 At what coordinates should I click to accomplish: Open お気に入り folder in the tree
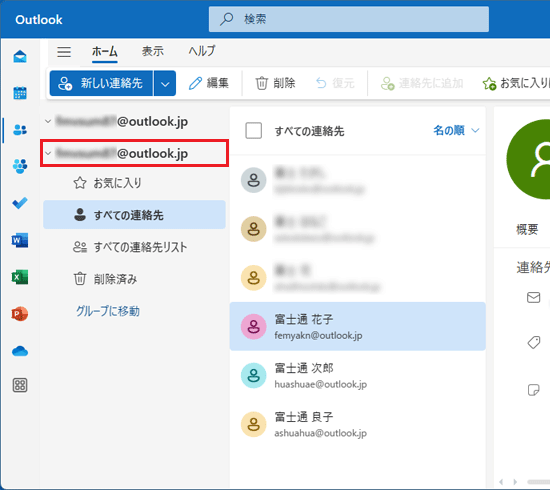[x=134, y=183]
